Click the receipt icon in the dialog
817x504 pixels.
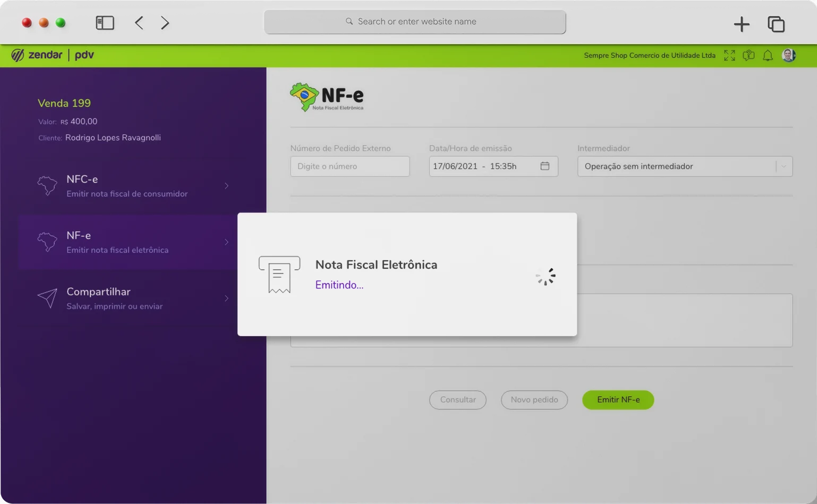pyautogui.click(x=279, y=275)
